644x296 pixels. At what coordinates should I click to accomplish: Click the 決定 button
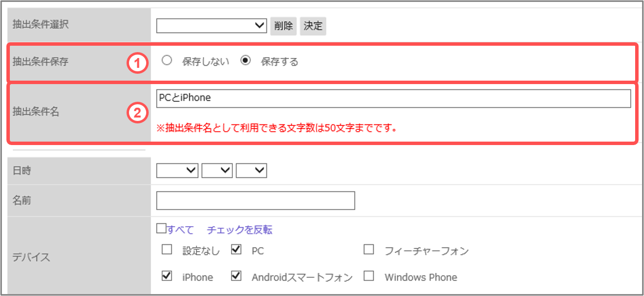tap(313, 26)
